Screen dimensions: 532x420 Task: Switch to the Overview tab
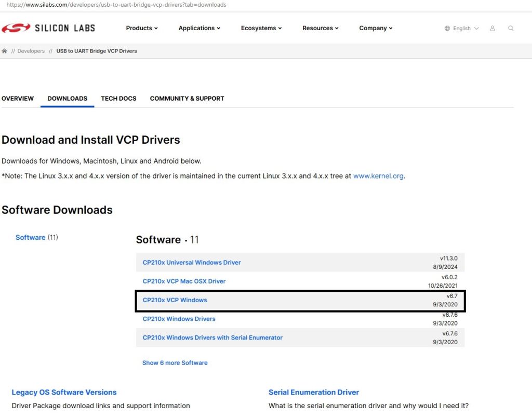tap(18, 98)
